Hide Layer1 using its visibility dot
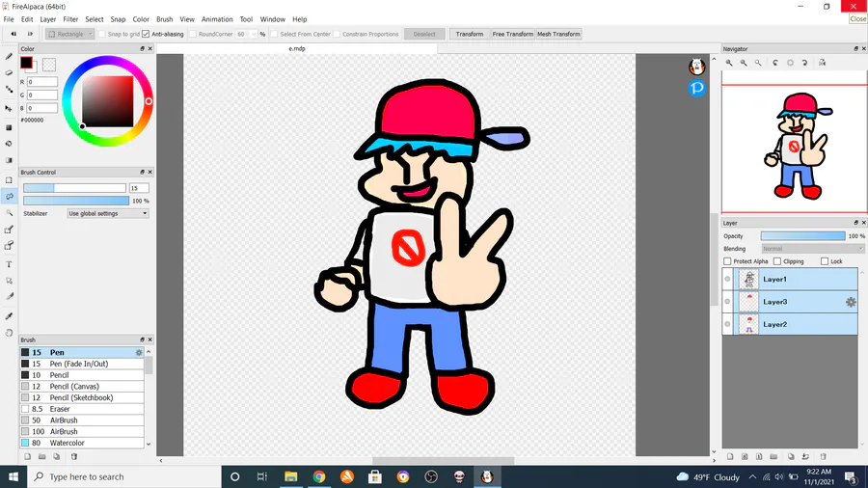The image size is (868, 488). click(x=727, y=280)
